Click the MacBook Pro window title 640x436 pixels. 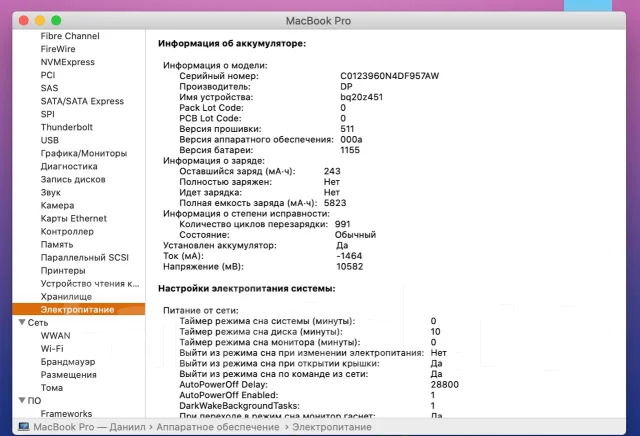point(318,21)
